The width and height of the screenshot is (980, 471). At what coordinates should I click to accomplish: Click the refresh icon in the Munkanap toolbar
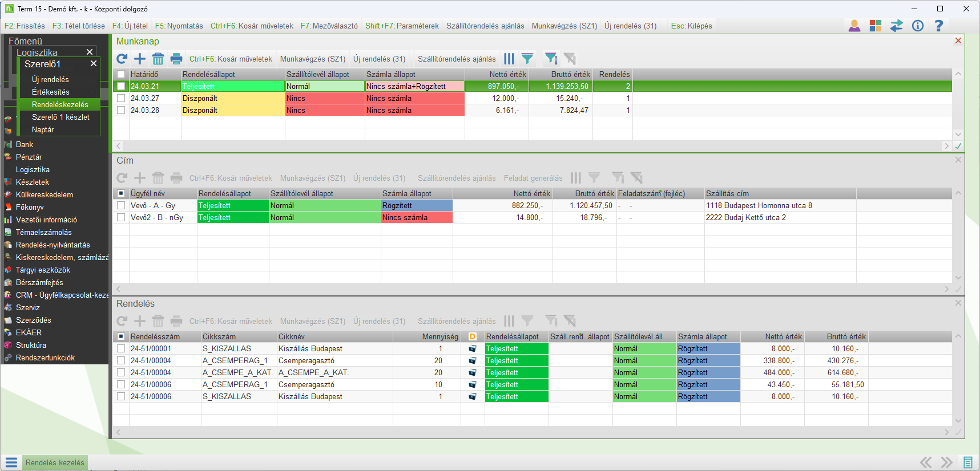point(122,59)
